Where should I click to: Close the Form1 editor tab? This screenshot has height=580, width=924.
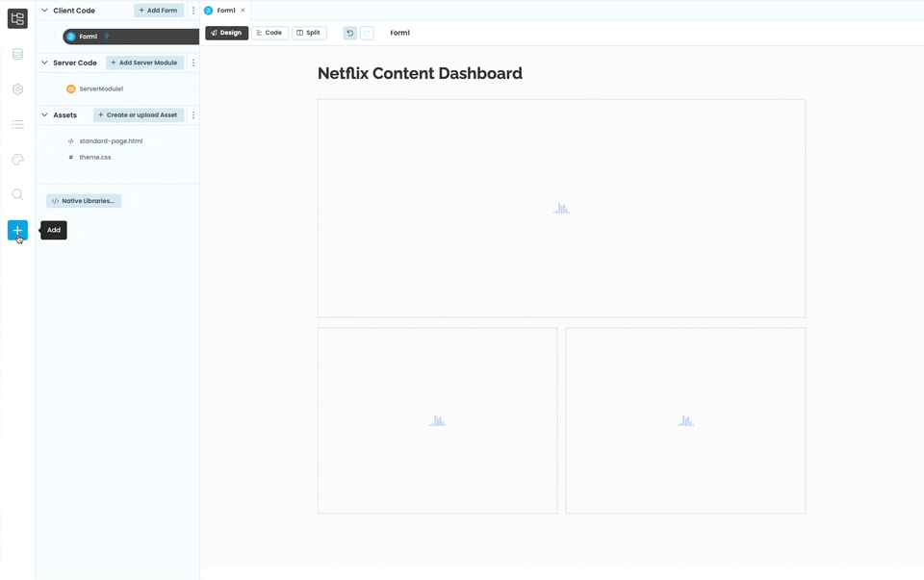pyautogui.click(x=243, y=11)
